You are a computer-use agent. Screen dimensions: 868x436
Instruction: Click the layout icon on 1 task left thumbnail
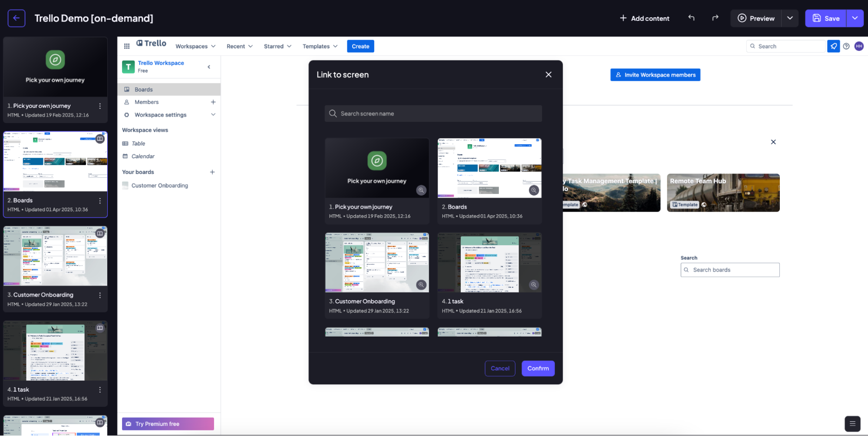click(100, 328)
